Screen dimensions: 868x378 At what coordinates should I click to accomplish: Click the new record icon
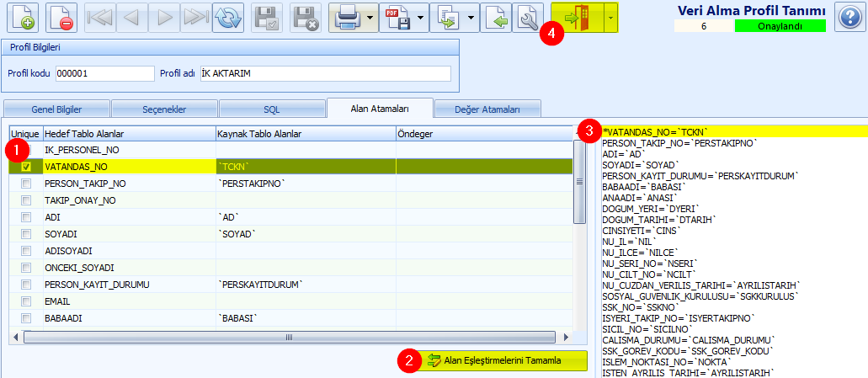23,17
